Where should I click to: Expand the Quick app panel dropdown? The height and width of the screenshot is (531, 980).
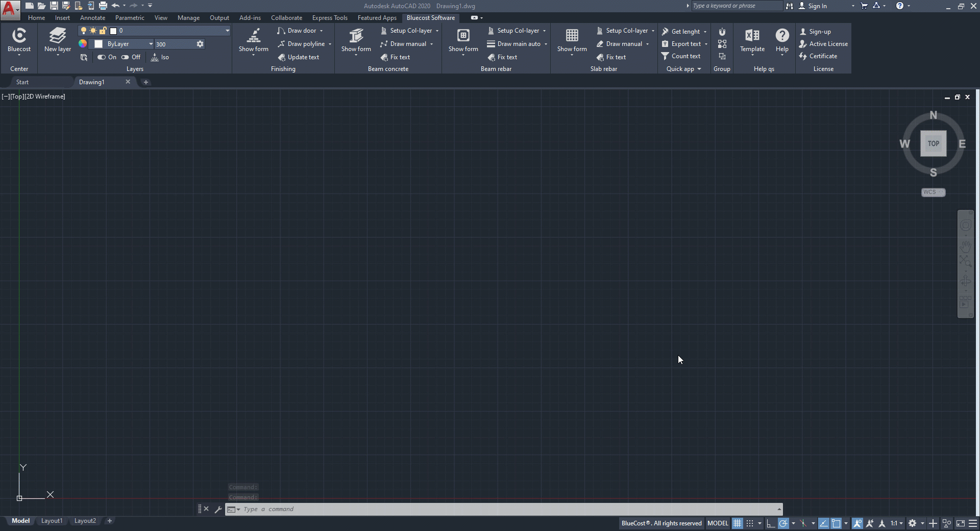pyautogui.click(x=699, y=69)
